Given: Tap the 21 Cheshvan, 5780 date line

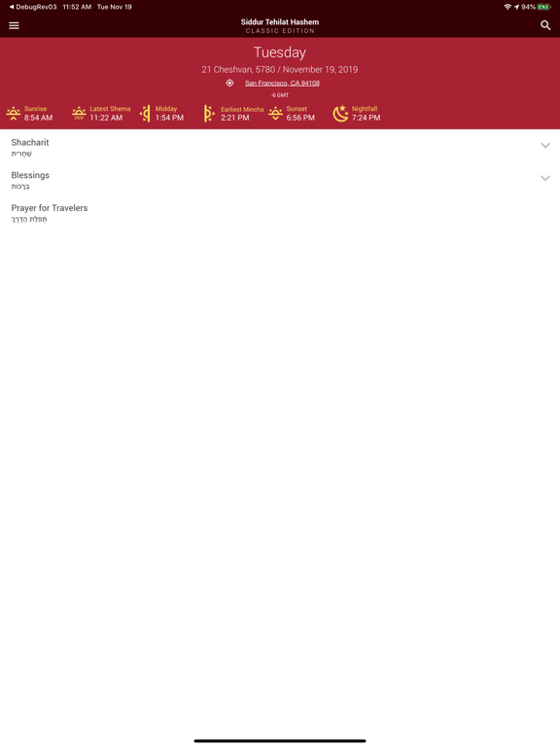Looking at the screenshot, I should click(280, 70).
